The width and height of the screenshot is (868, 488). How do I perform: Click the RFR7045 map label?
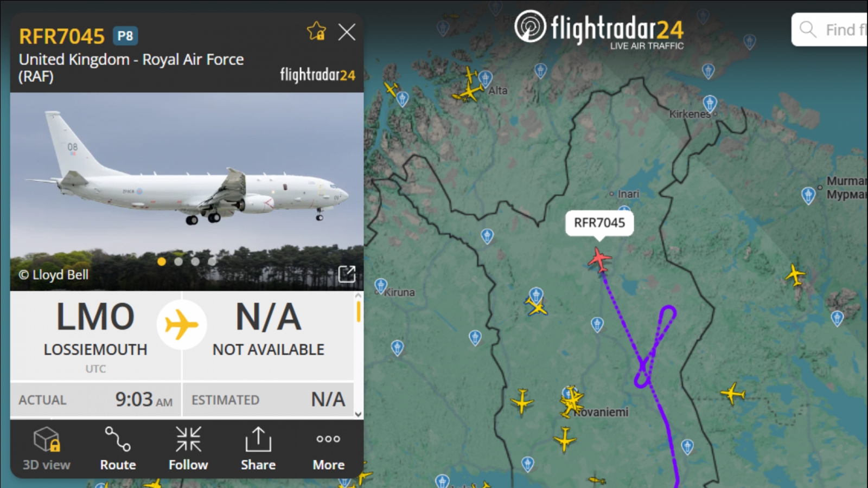click(599, 223)
